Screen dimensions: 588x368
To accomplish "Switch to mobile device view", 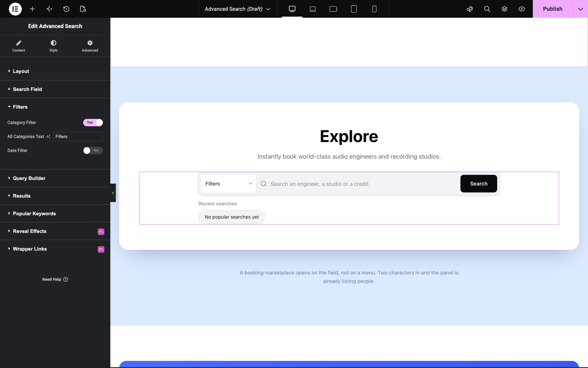I will click(374, 9).
